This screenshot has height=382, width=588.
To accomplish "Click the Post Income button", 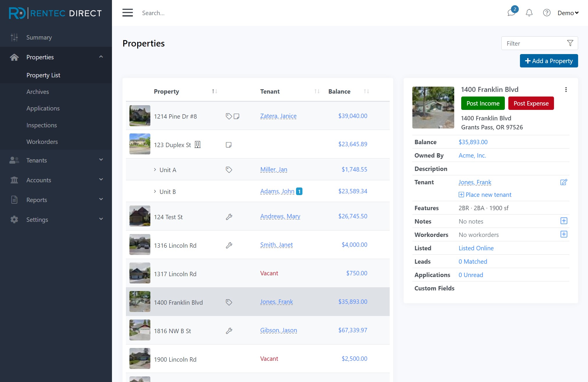I will [x=483, y=103].
